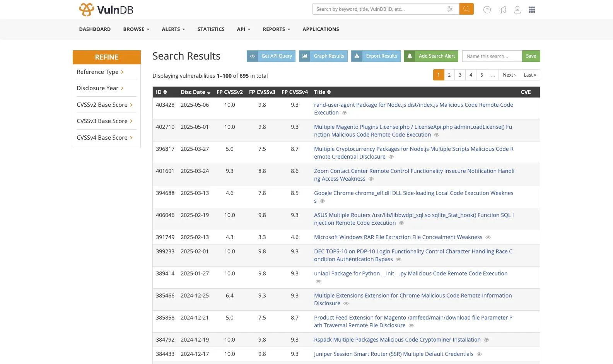Screen dimensions: 613x364
Task: Select the current page 1 button
Action: click(439, 75)
